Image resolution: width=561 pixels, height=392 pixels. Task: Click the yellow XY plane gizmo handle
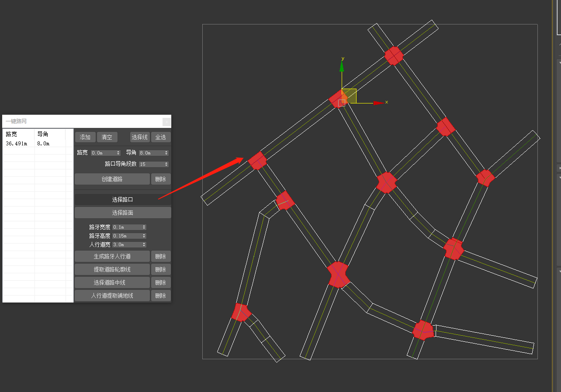click(349, 96)
